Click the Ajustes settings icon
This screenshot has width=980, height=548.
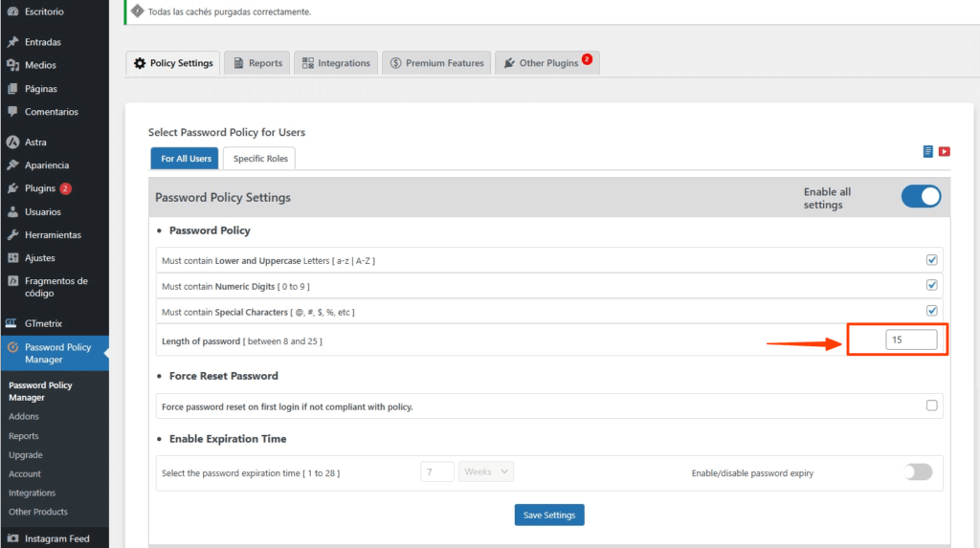(12, 257)
